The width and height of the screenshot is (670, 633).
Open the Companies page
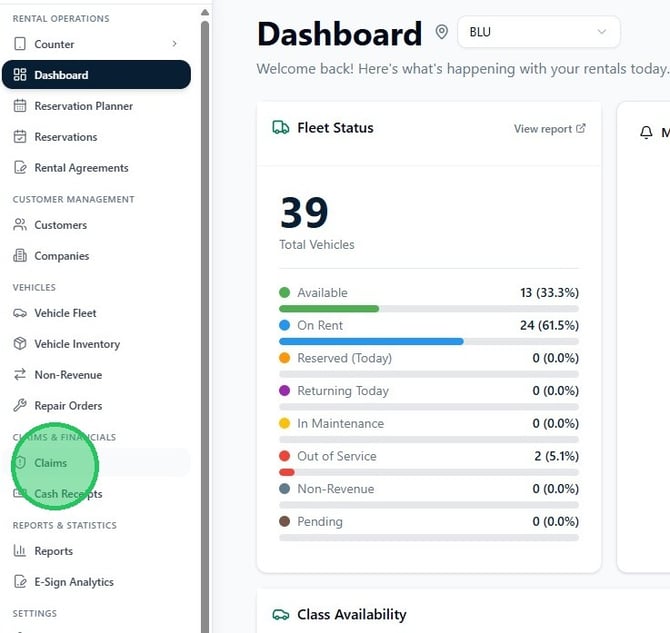point(96,256)
